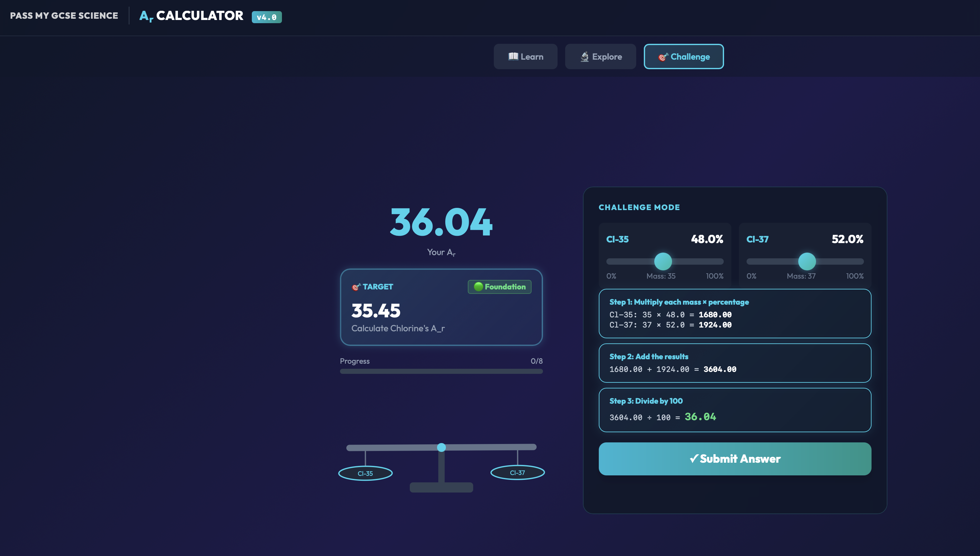Click the Cl-35 pan on the balance

tap(365, 473)
